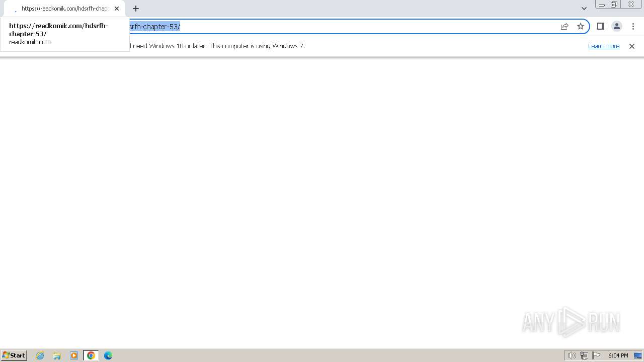Select the readkomik.com chapter-53 tab
The width and height of the screenshot is (644, 362).
(x=64, y=9)
